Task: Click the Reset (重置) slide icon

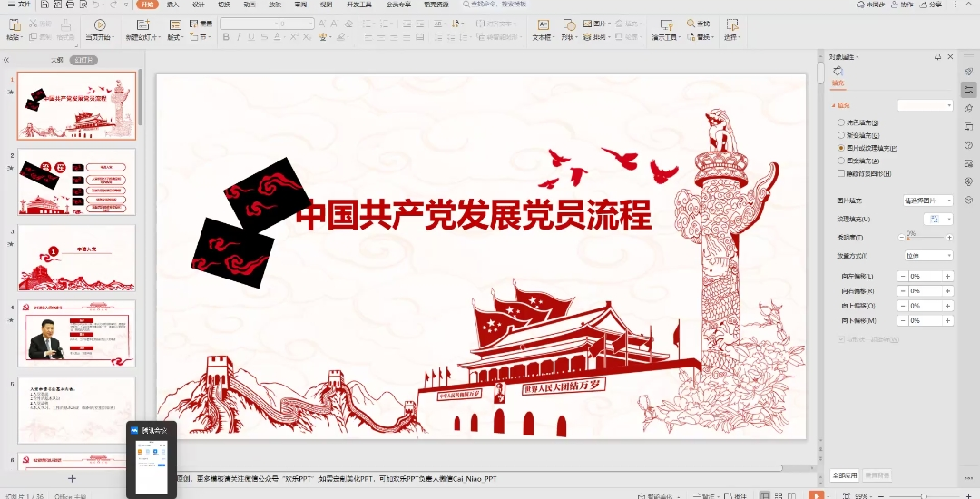Action: pos(194,23)
